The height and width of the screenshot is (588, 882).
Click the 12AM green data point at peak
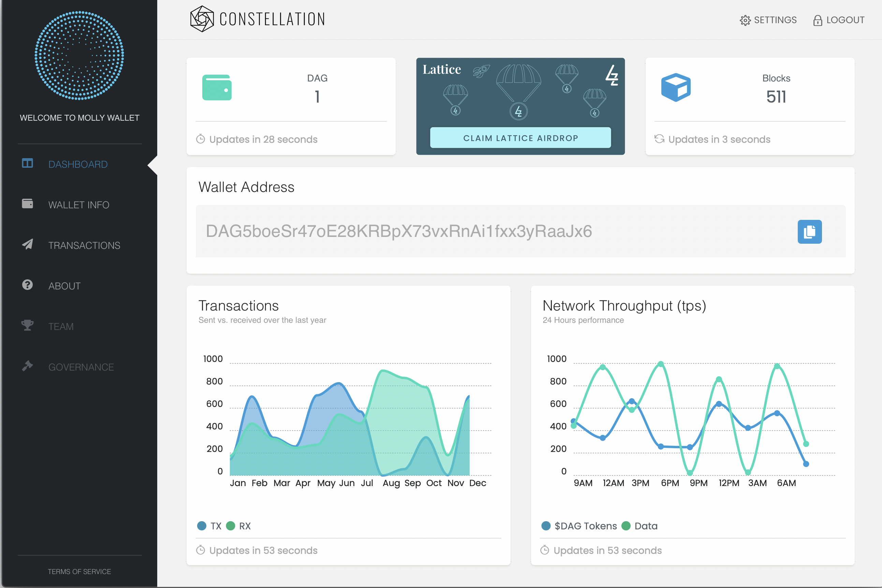(603, 367)
